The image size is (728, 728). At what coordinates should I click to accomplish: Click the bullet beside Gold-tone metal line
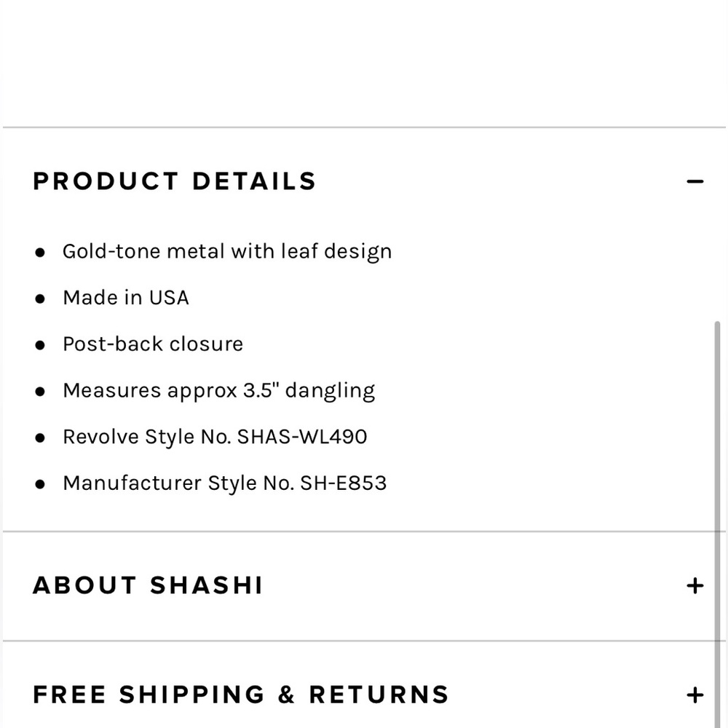(x=40, y=253)
